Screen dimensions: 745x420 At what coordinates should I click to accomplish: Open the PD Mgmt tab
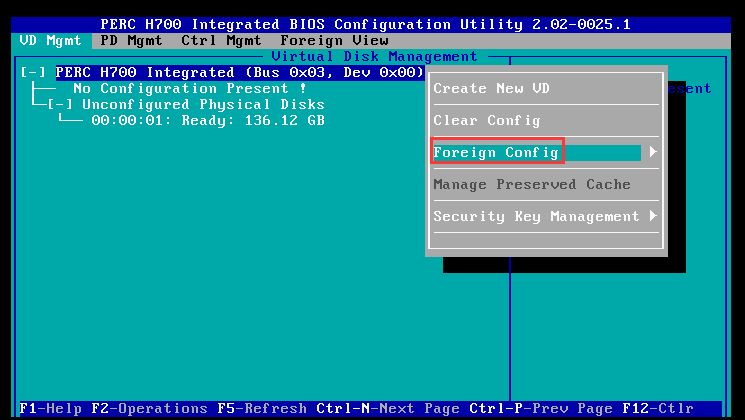(131, 41)
